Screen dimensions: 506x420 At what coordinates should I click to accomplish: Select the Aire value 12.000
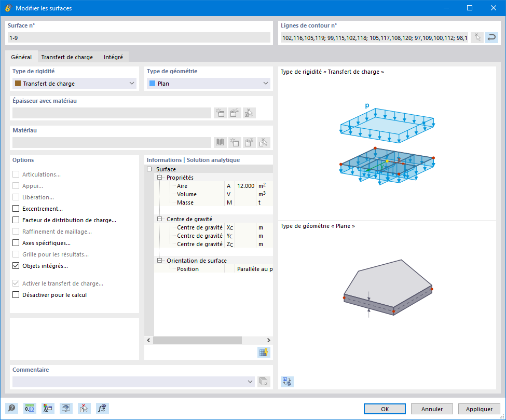245,186
